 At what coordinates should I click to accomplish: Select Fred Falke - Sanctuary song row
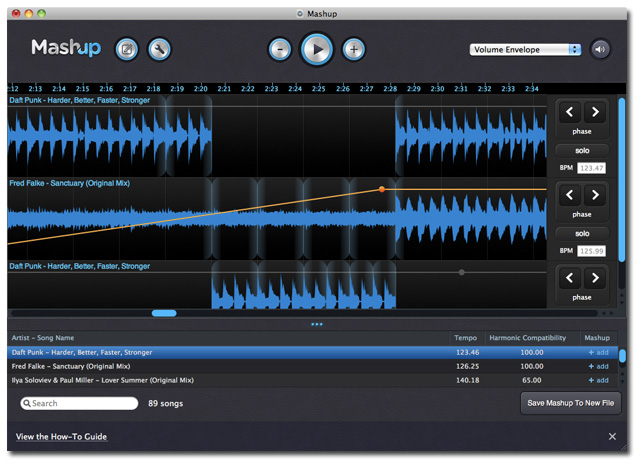coord(313,366)
